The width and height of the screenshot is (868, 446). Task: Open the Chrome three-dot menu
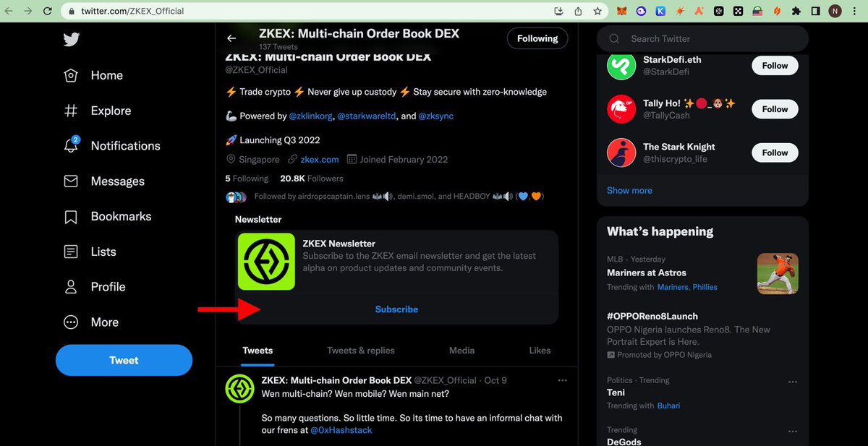(x=856, y=12)
